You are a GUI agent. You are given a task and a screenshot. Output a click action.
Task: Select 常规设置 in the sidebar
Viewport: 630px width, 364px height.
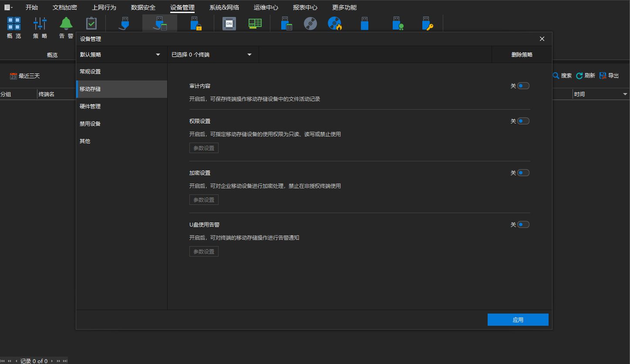pos(121,71)
